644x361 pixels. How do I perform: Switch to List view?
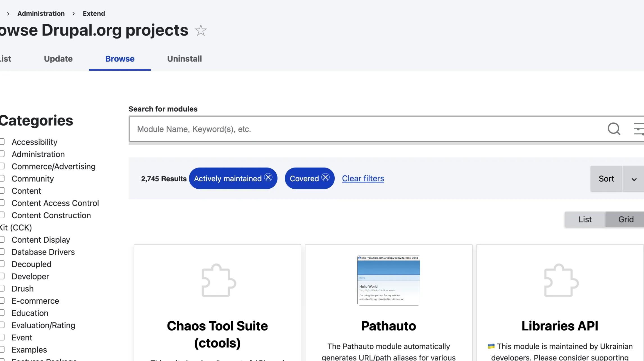pos(585,219)
